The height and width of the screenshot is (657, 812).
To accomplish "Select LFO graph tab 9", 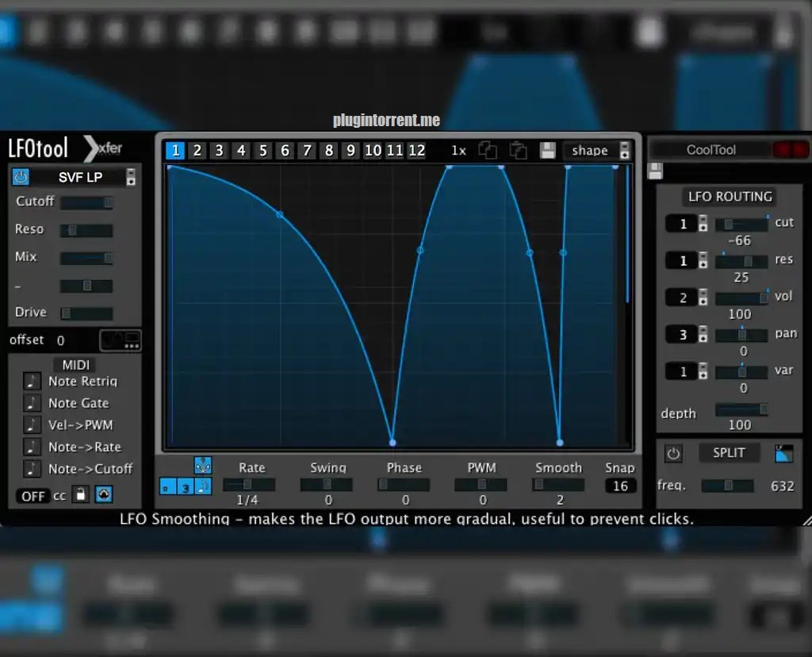I will 351,150.
